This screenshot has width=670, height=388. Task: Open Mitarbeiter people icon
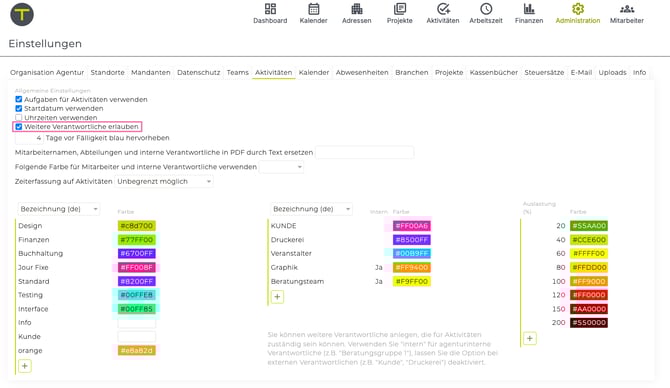tap(627, 9)
